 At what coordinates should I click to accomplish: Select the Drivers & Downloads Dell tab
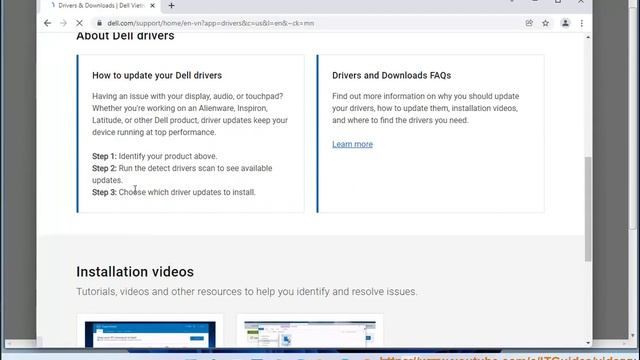(x=101, y=6)
